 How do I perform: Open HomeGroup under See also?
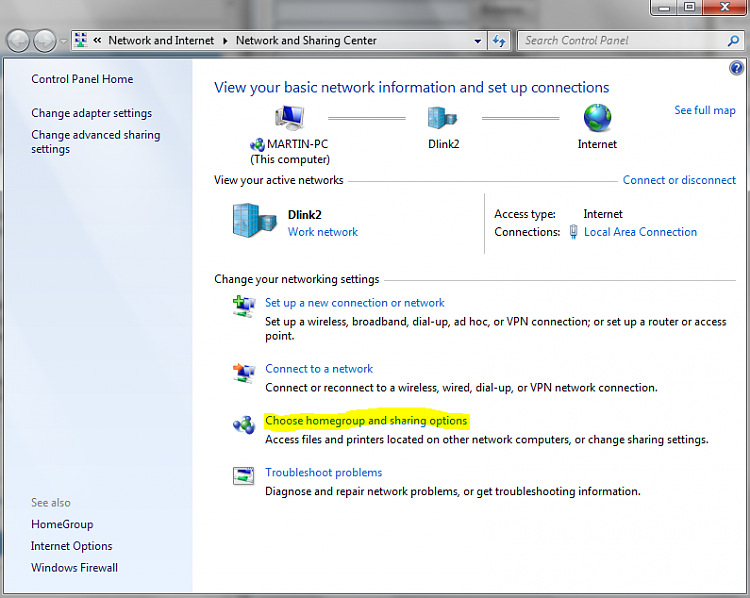(x=62, y=524)
